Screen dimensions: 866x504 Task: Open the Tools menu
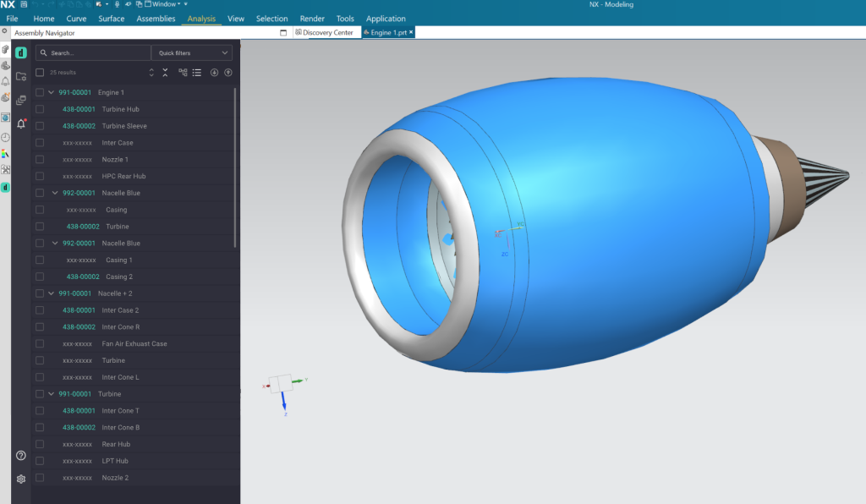344,18
